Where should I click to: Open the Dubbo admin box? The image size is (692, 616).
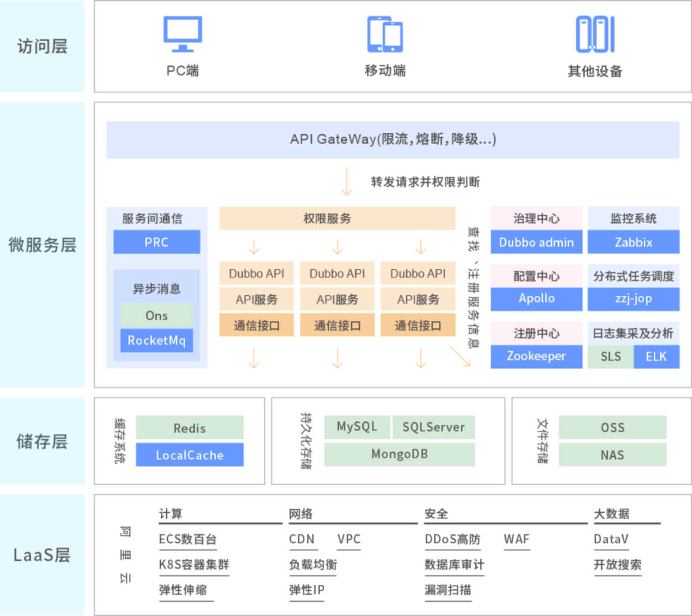[536, 242]
